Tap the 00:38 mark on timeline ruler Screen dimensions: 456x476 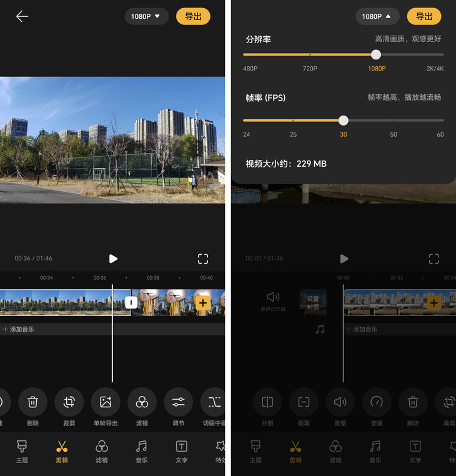click(153, 278)
